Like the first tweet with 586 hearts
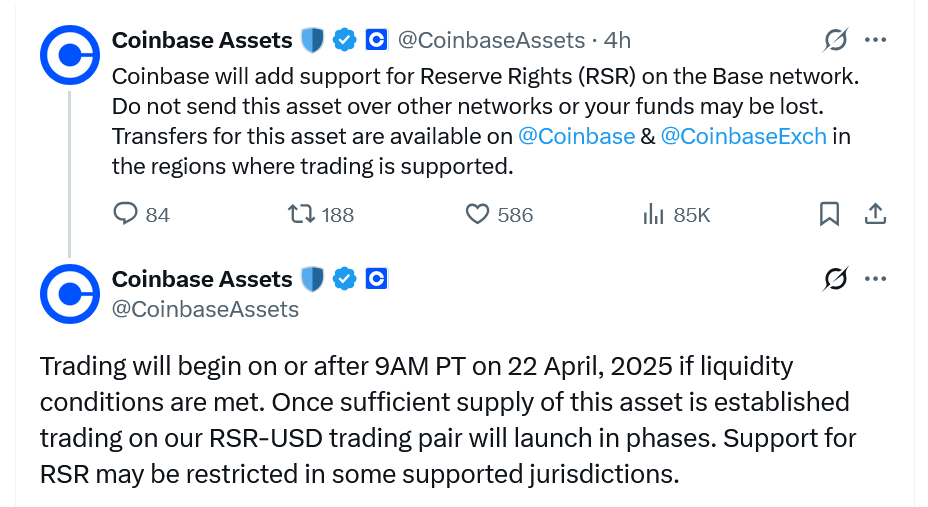 coord(478,214)
